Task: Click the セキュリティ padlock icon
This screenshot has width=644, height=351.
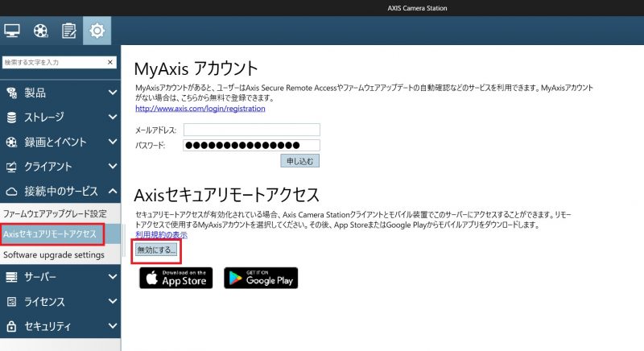Action: click(x=11, y=326)
